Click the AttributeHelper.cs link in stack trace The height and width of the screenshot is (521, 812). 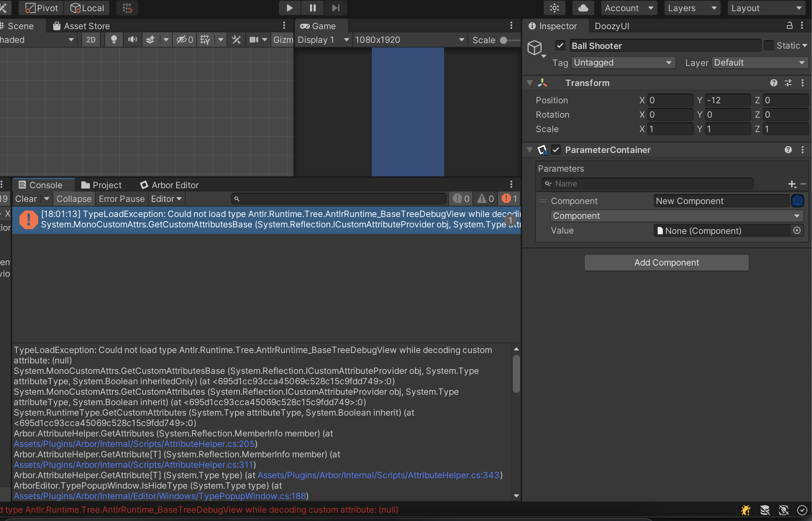click(x=133, y=443)
